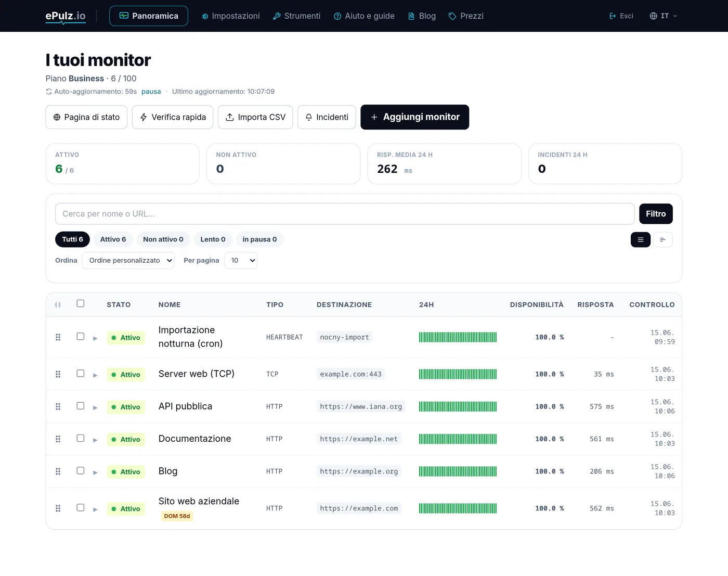Image resolution: width=728 pixels, height=576 pixels.
Task: Check the Importazione notturna (cron) checkbox
Action: [x=81, y=337]
